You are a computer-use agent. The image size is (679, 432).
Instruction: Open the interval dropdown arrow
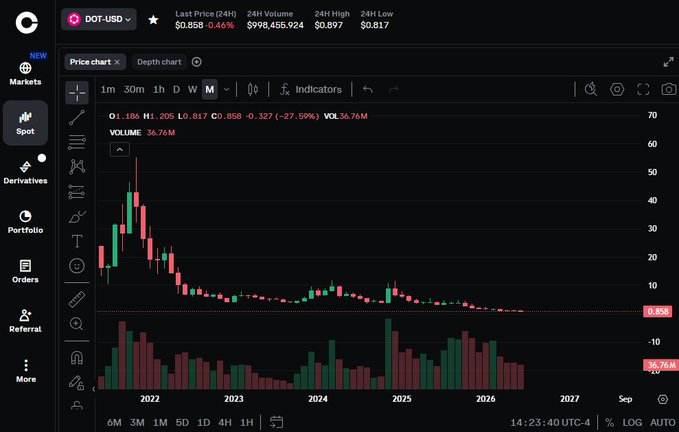(x=226, y=90)
